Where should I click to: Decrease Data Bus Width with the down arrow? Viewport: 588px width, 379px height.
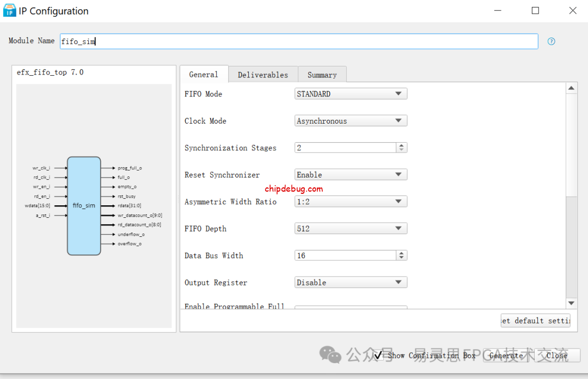pyautogui.click(x=401, y=258)
